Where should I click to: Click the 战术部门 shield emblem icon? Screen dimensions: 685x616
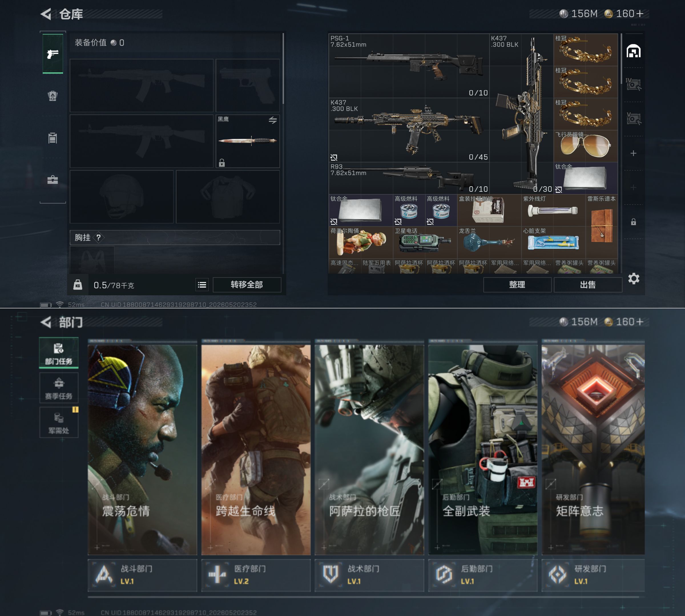(x=331, y=574)
